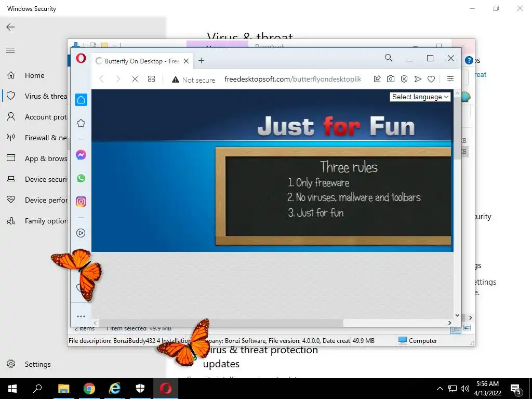532x399 pixels.
Task: Open Virus & threat protection section
Action: click(35, 96)
